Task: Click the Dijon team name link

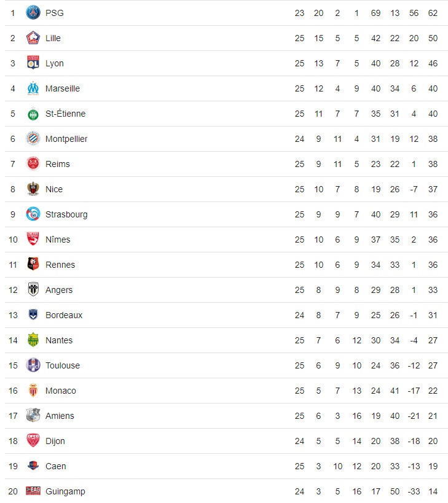Action: (55, 441)
